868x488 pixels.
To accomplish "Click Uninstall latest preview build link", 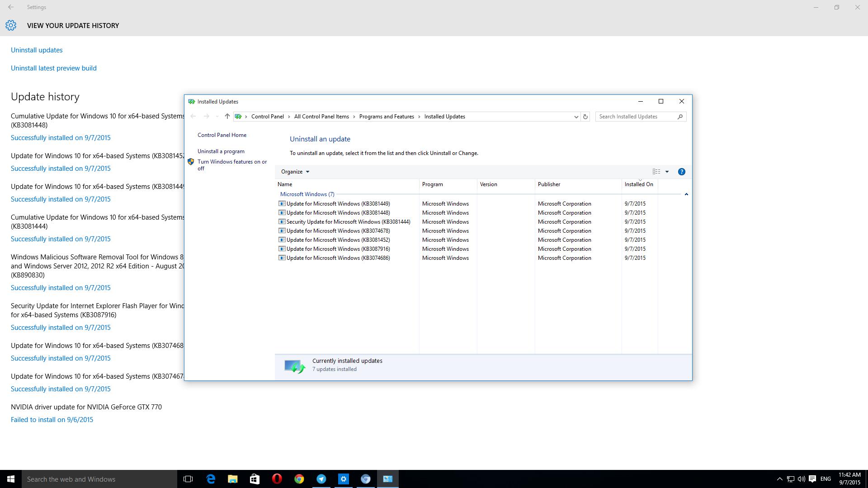I will click(x=54, y=68).
